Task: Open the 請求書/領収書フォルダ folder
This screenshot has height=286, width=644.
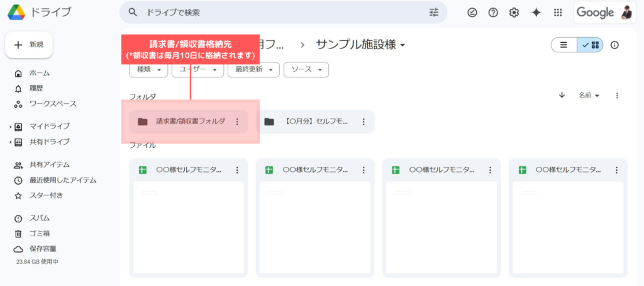Action: coord(189,122)
